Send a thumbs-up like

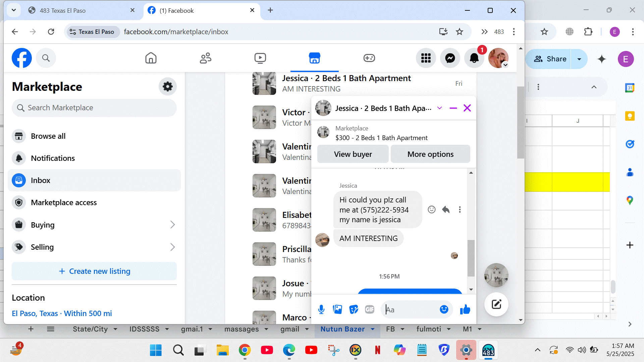[465, 309]
